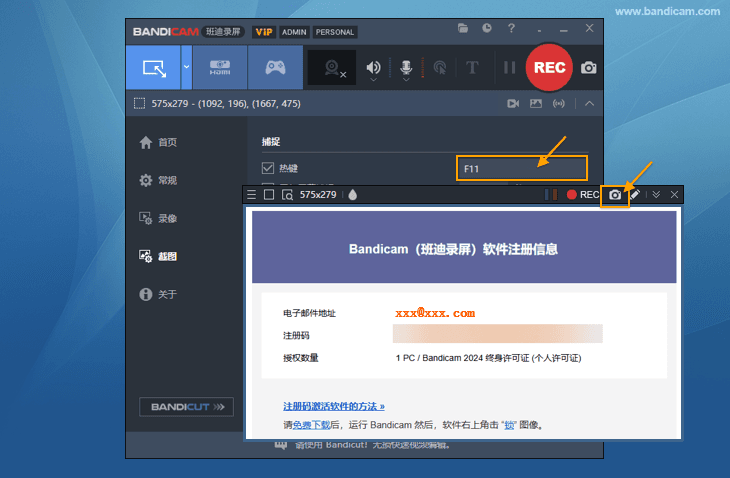The width and height of the screenshot is (730, 478).
Task: Collapse the panel with up chevron
Action: point(589,103)
